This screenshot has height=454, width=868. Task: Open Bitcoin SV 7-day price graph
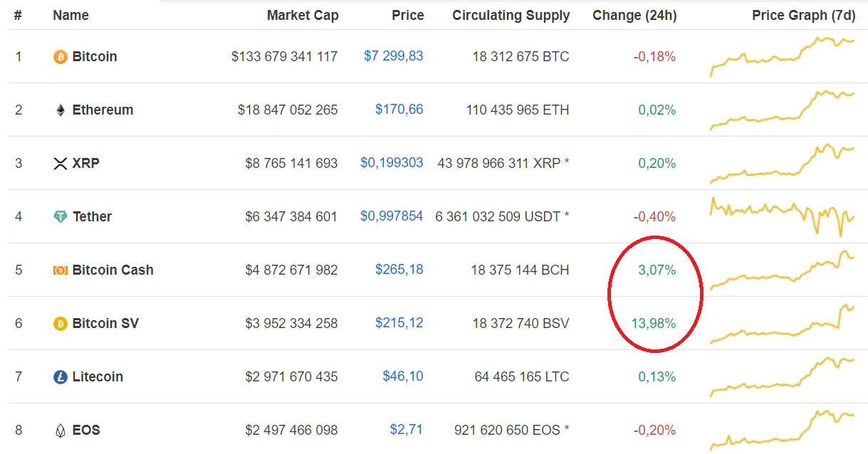pyautogui.click(x=782, y=325)
